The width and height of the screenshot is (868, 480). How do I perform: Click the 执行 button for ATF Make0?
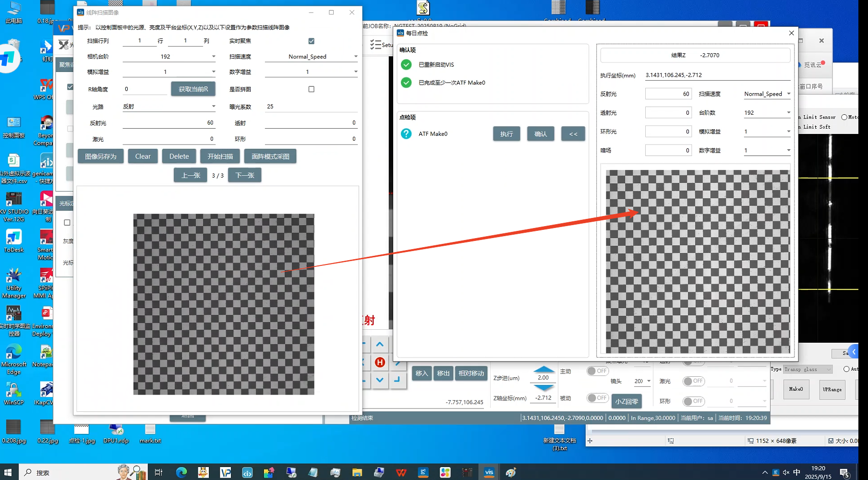[x=506, y=134]
